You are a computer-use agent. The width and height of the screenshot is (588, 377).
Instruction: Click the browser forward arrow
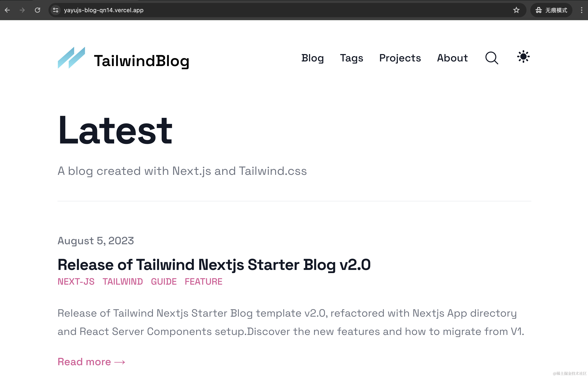22,10
